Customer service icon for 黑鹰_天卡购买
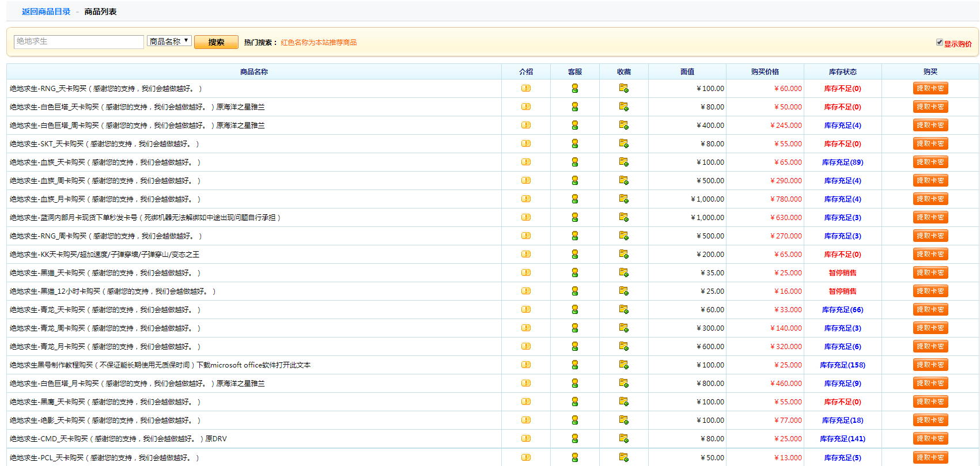The height and width of the screenshot is (466, 980). coord(574,401)
